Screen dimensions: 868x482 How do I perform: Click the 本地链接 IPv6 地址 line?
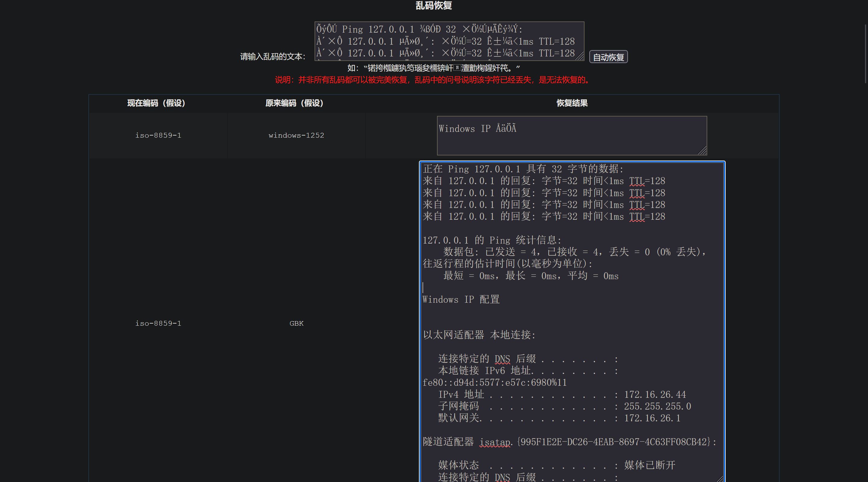point(528,371)
